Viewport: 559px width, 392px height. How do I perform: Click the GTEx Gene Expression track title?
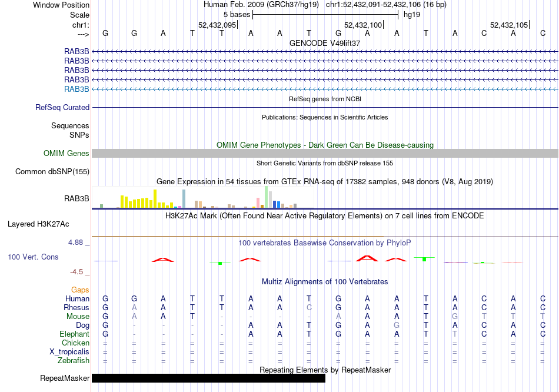pos(325,182)
